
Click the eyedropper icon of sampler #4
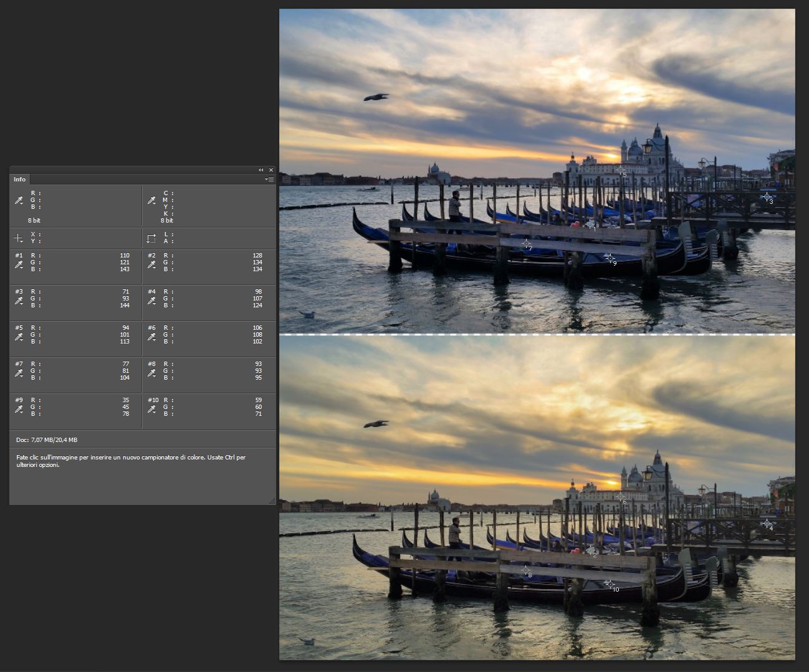[151, 301]
